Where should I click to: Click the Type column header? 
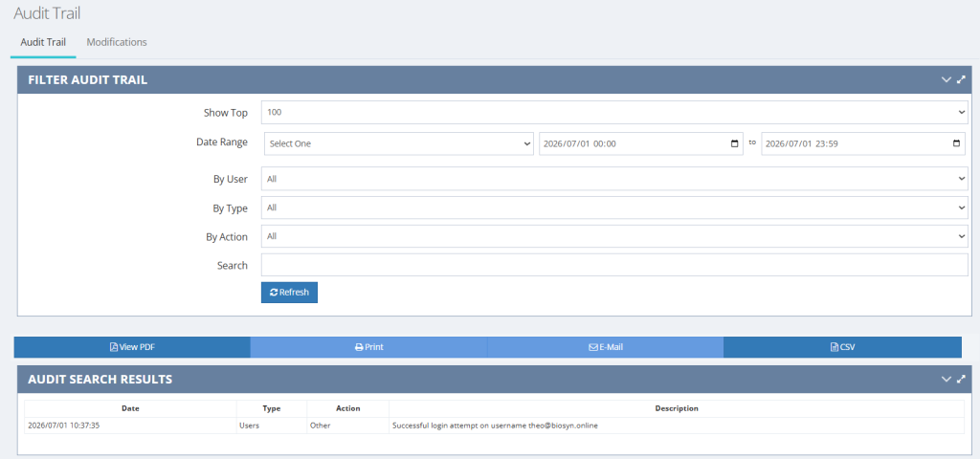point(272,408)
